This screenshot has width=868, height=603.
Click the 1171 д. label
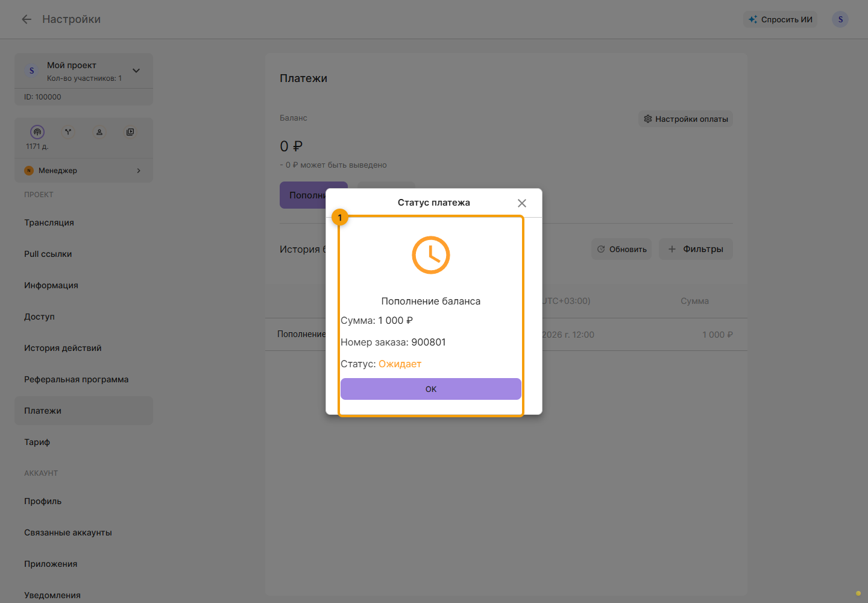(37, 147)
